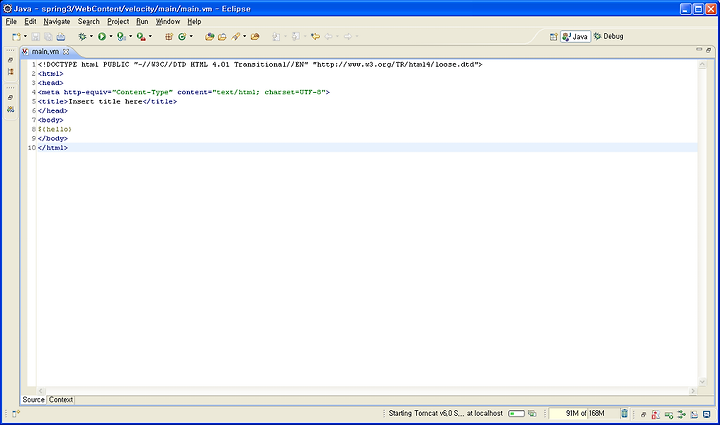Expand the Search dropdown arrow
The image size is (720, 425).
[x=244, y=37]
